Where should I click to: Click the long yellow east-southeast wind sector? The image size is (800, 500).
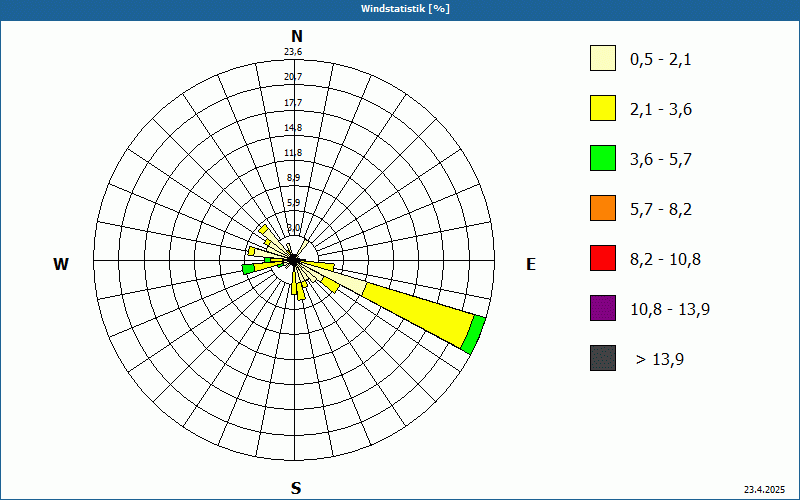[x=418, y=314]
